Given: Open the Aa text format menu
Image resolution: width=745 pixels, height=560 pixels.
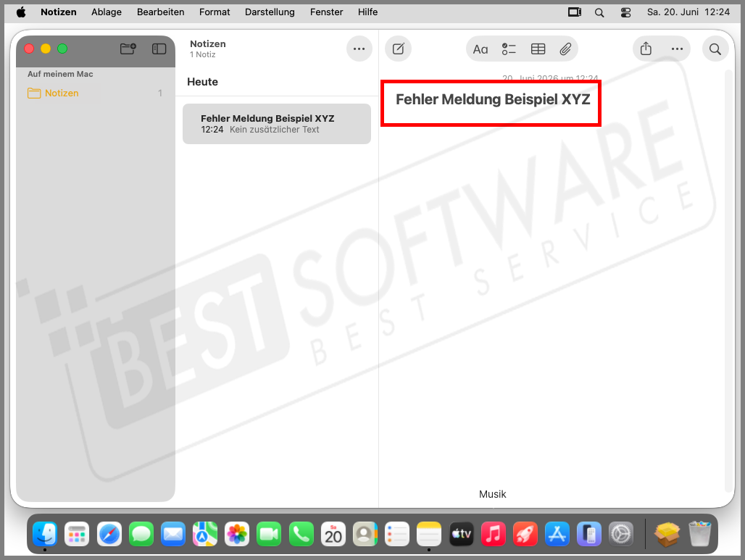Looking at the screenshot, I should tap(480, 49).
